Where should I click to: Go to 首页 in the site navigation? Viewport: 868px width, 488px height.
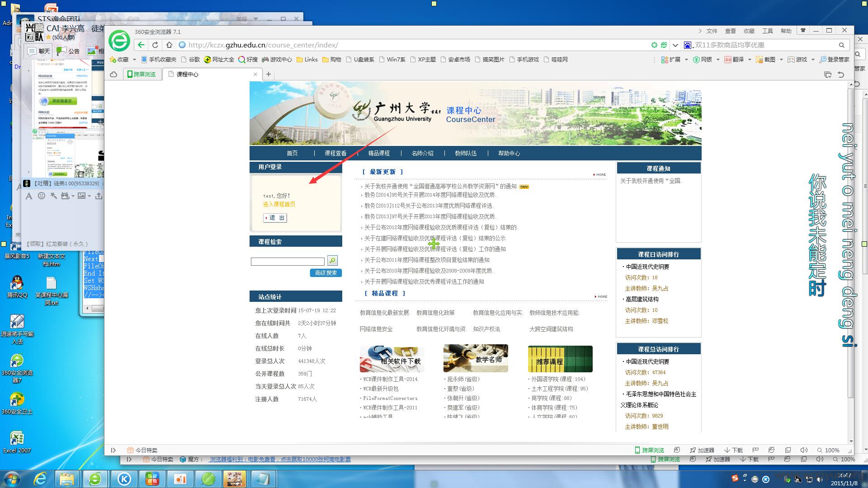point(292,153)
